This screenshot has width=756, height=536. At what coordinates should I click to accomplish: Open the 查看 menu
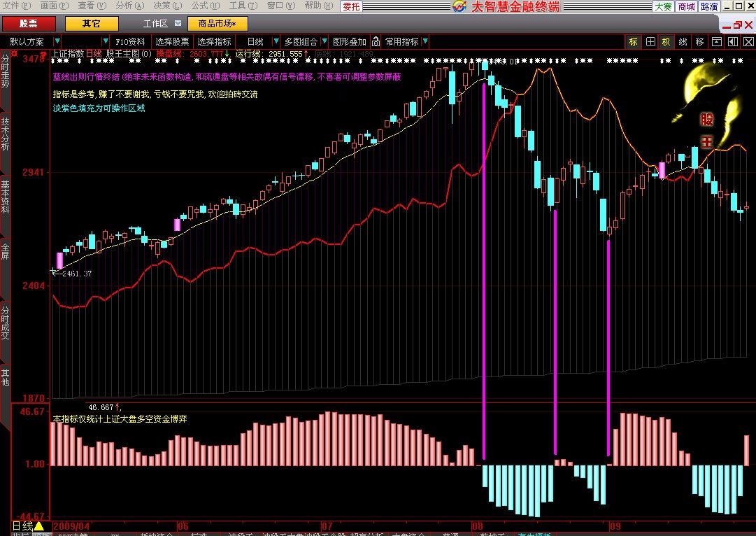coord(92,6)
